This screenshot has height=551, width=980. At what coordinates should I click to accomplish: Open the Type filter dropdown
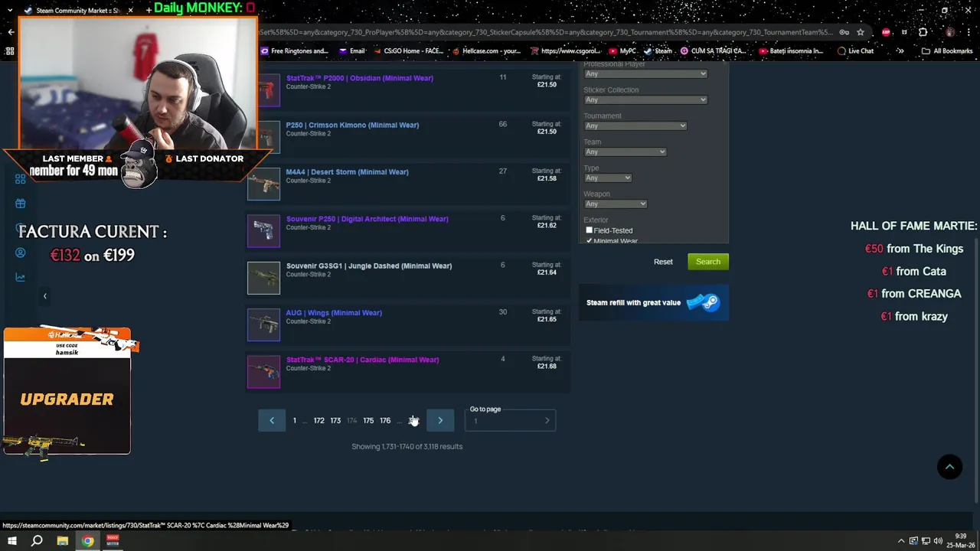tap(608, 178)
